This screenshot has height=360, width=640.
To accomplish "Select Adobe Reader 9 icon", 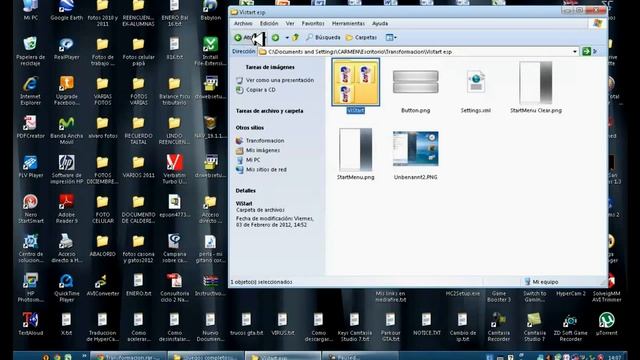I will [67, 209].
